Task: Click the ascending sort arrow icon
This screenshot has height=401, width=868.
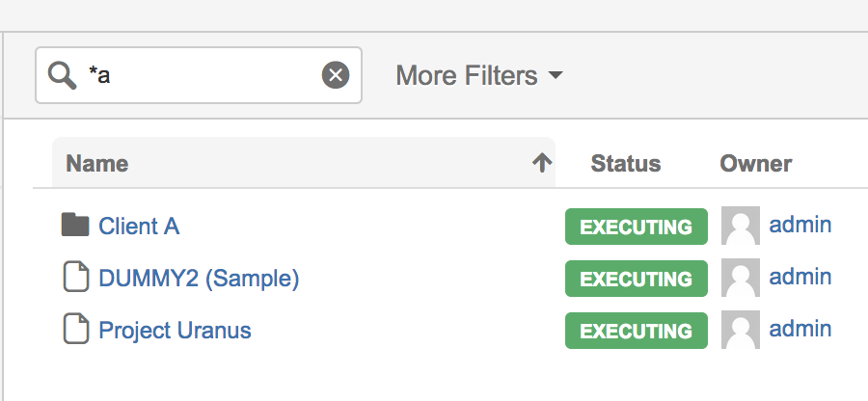Action: tap(542, 164)
